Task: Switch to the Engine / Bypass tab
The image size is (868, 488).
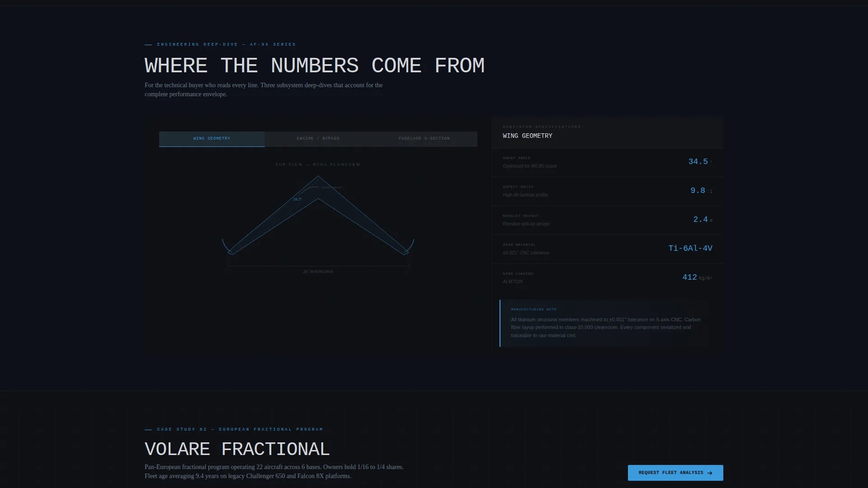Action: pos(318,139)
